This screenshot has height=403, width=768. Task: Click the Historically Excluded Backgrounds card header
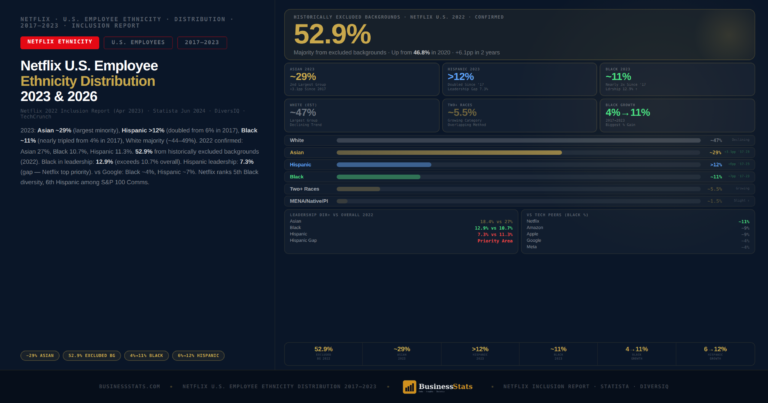click(x=399, y=17)
